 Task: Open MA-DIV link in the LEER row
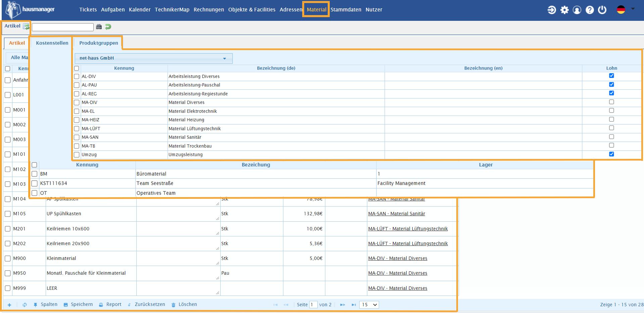tap(398, 288)
